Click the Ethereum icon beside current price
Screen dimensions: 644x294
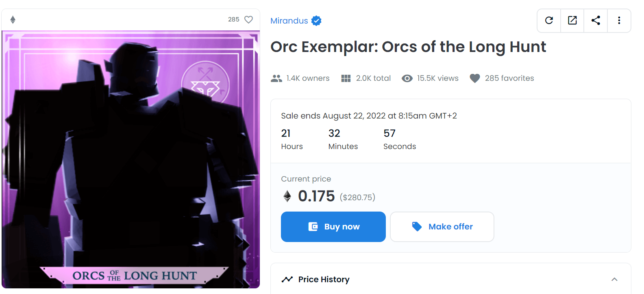(287, 197)
